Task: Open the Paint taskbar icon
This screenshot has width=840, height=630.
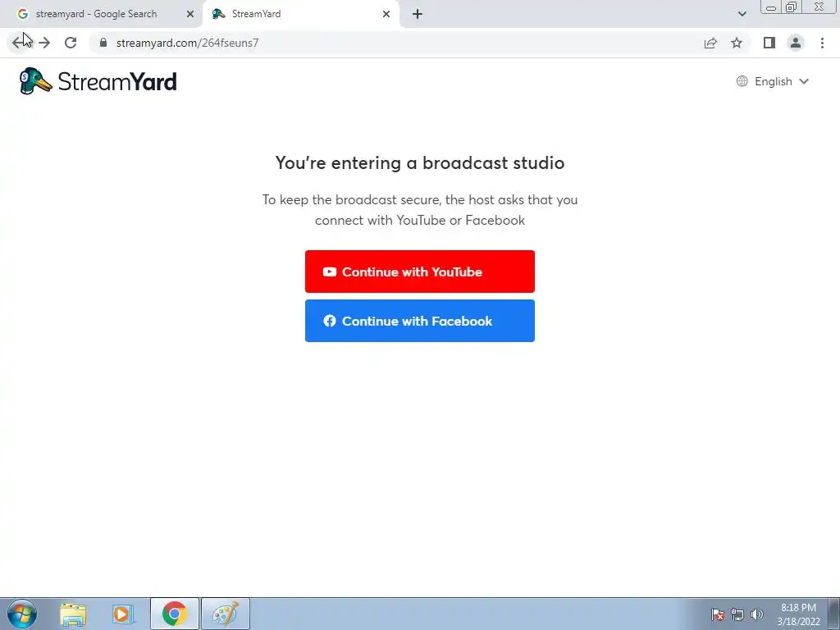Action: click(x=226, y=614)
